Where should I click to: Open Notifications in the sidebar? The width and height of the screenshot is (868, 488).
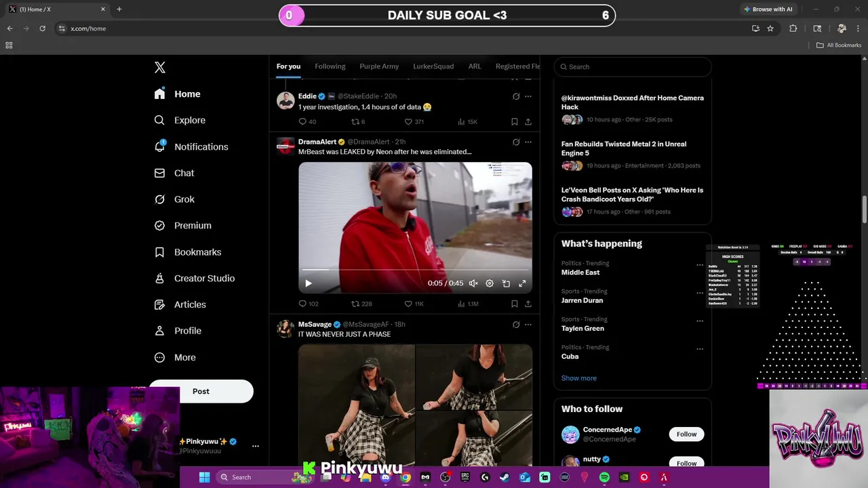click(191, 146)
